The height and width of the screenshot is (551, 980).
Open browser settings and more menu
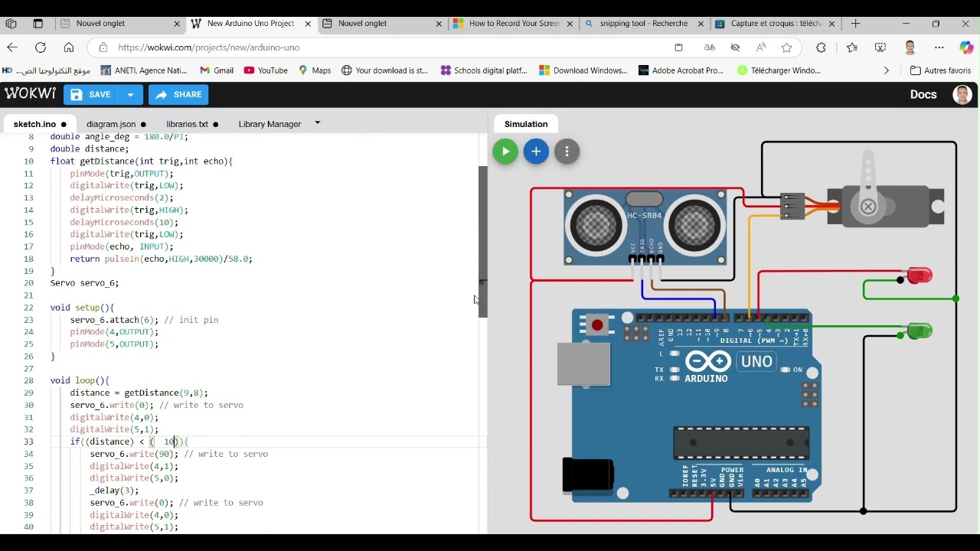(939, 47)
